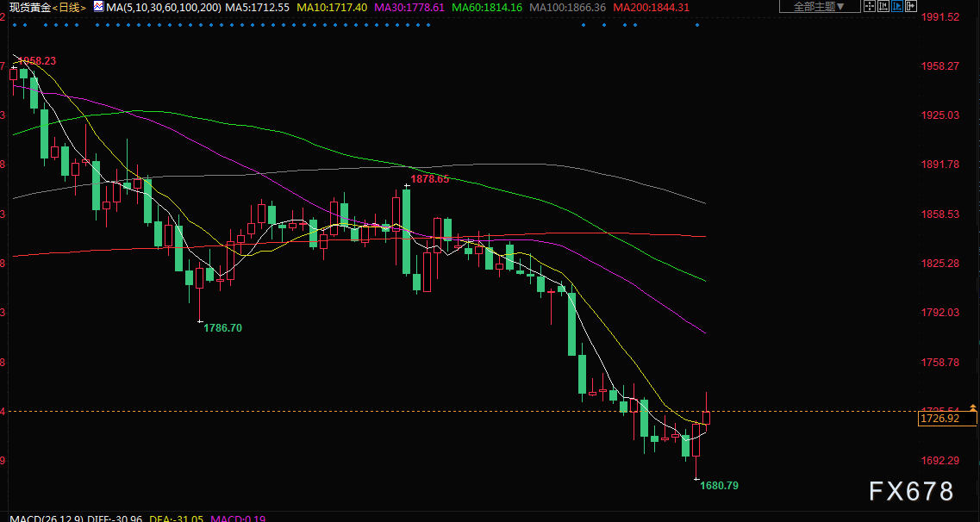Click the 现货黄金 instrument title
Viewport: 980px width, 522px height.
(26, 8)
